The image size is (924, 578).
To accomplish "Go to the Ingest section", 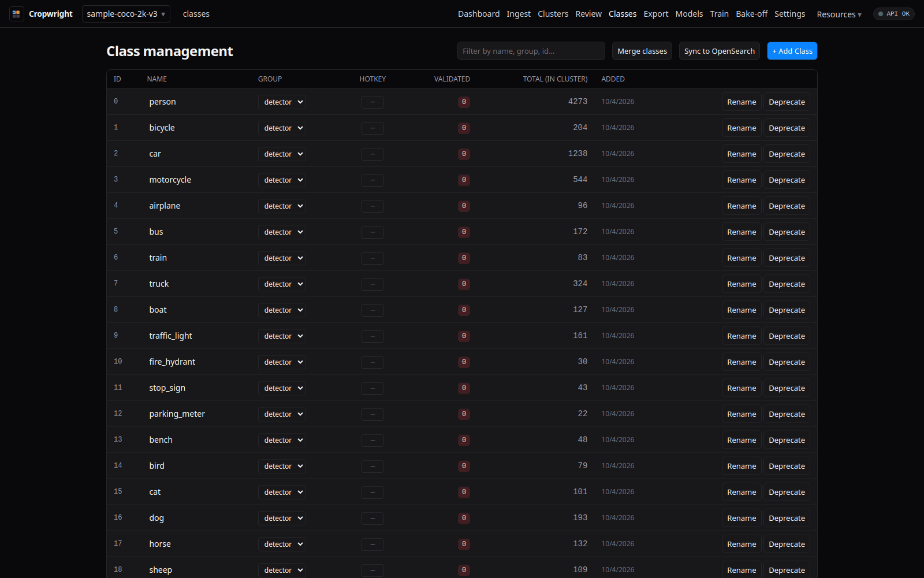I will [x=519, y=14].
